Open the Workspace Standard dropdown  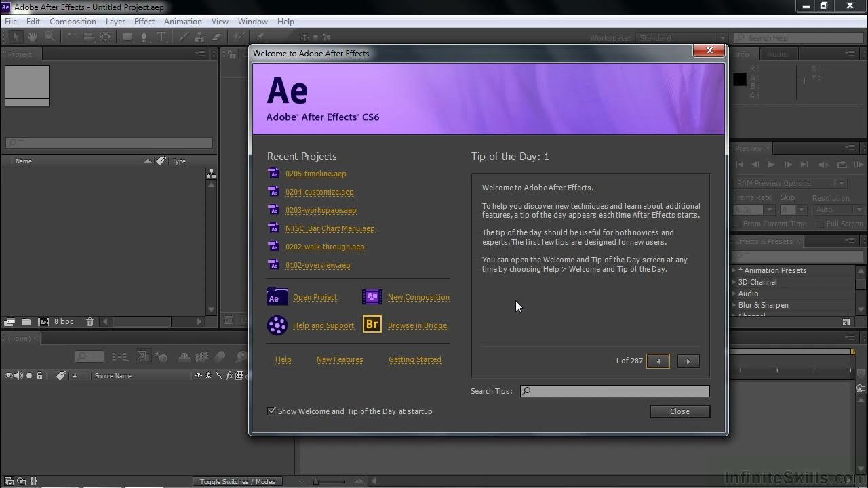(682, 38)
